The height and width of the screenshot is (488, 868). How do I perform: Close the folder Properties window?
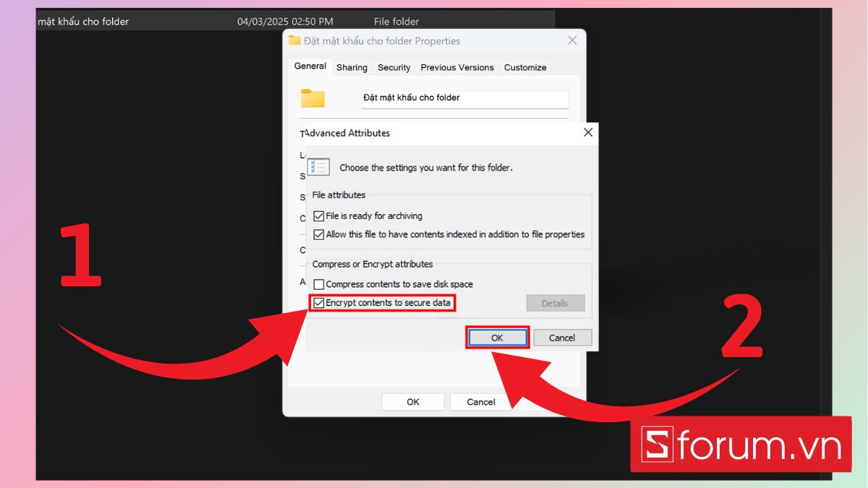(572, 40)
